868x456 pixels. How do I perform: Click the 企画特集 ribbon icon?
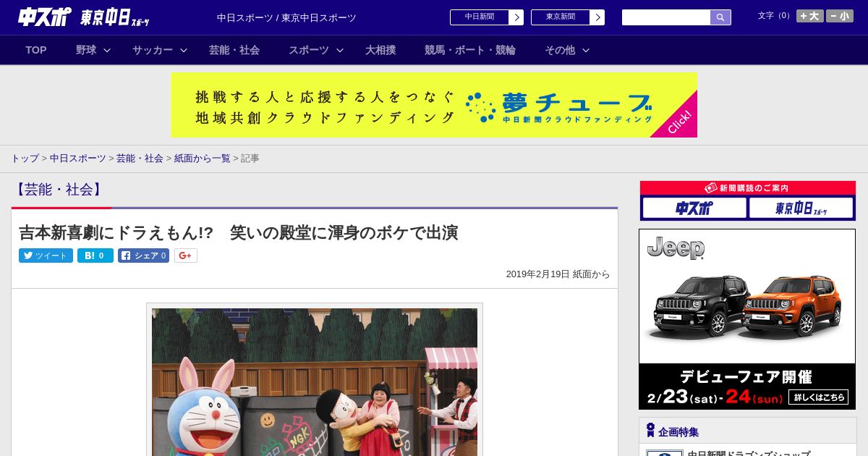650,431
